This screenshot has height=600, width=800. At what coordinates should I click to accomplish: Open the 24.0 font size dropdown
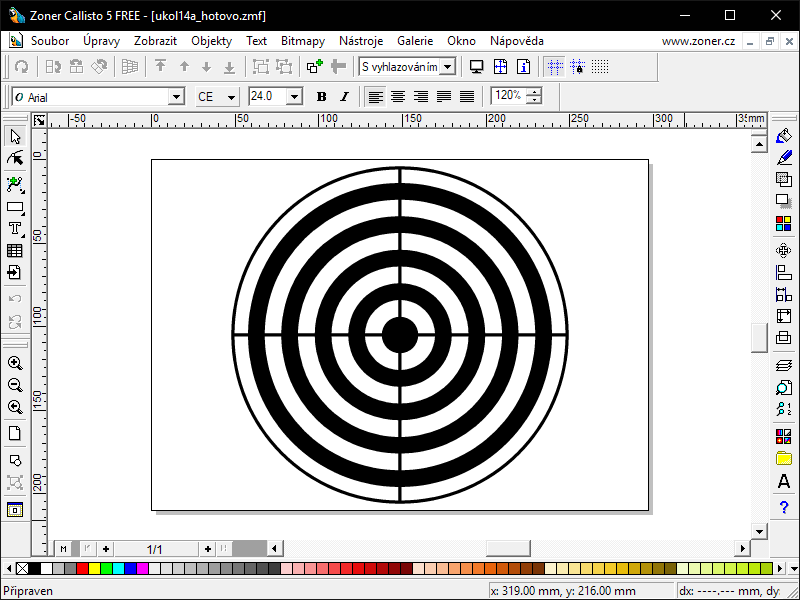294,96
